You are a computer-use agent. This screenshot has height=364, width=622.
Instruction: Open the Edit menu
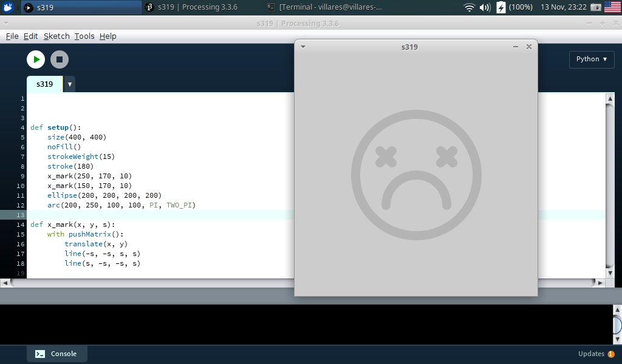click(30, 36)
